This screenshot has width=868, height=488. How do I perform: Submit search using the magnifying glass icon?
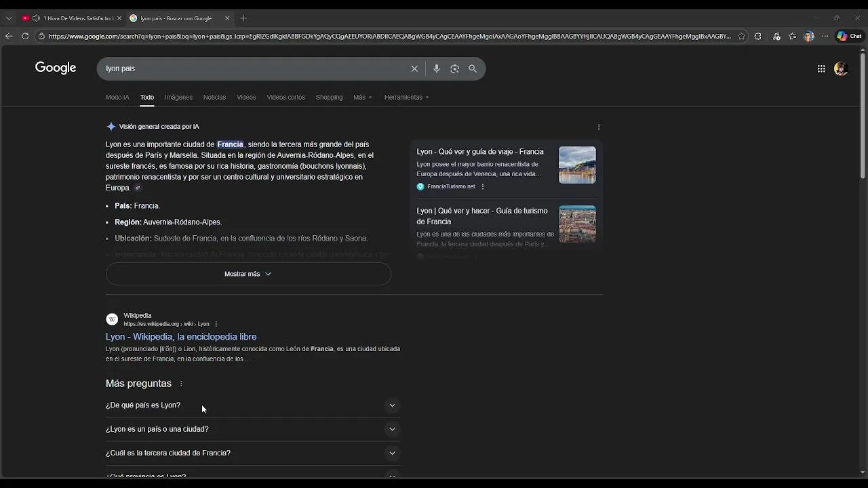pyautogui.click(x=473, y=68)
